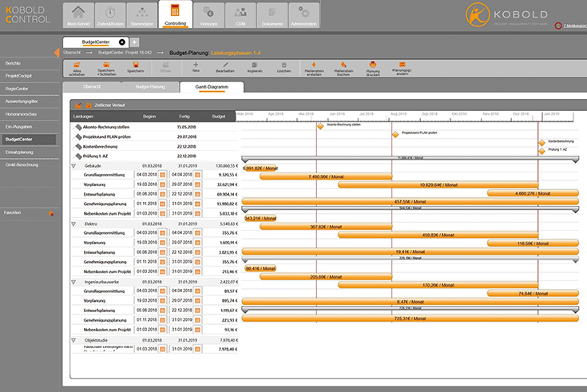The height and width of the screenshot is (392, 587).
Task: Click the Projektstand PLAN prüfen milestone diamond
Action: pyautogui.click(x=395, y=133)
